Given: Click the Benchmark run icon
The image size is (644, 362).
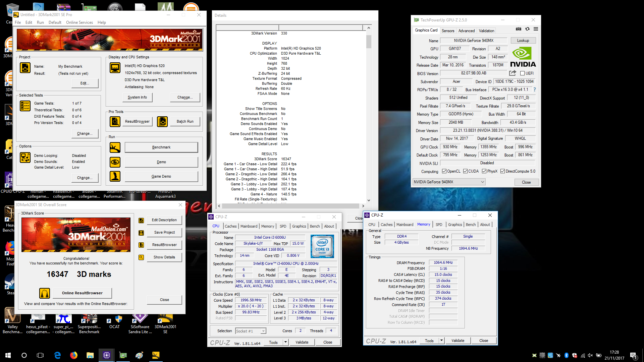Looking at the screenshot, I should (x=115, y=147).
